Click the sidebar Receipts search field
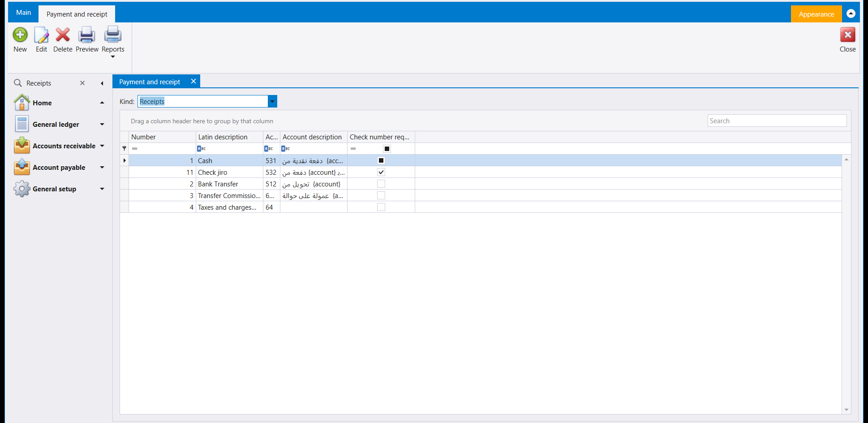The height and width of the screenshot is (423, 868). (52, 83)
